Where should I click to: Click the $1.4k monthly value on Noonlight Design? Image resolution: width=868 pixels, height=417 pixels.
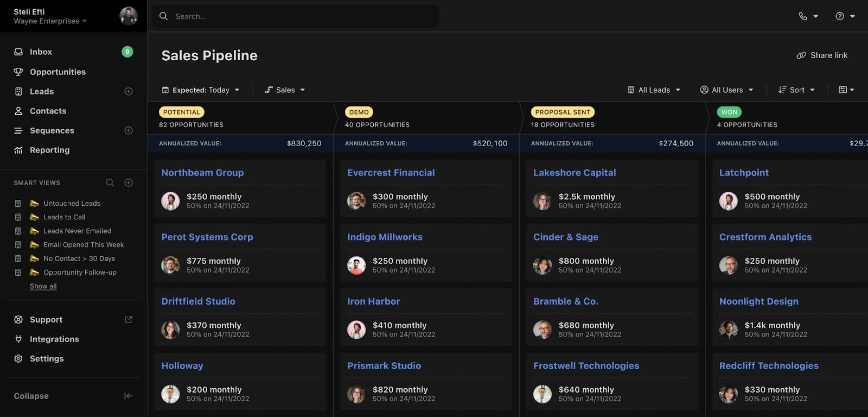(x=772, y=325)
